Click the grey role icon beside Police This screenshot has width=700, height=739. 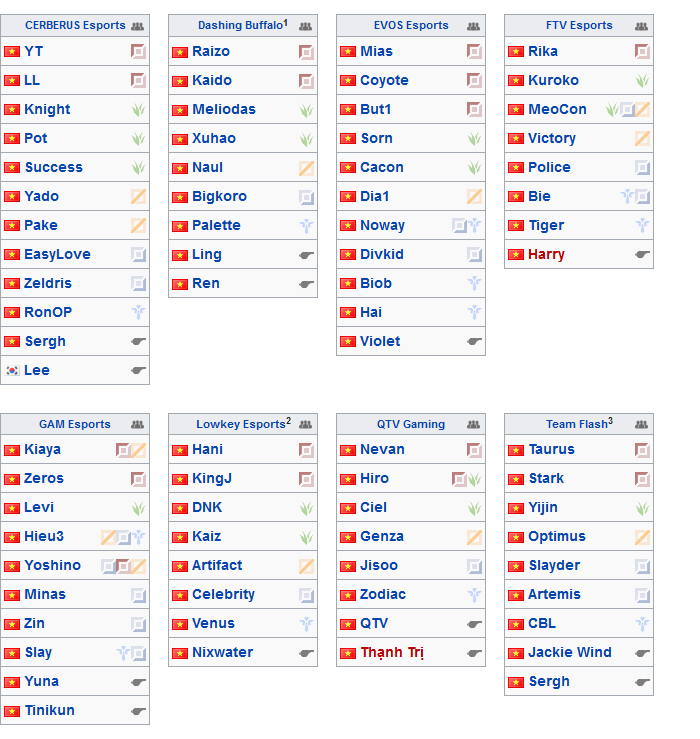pos(642,168)
